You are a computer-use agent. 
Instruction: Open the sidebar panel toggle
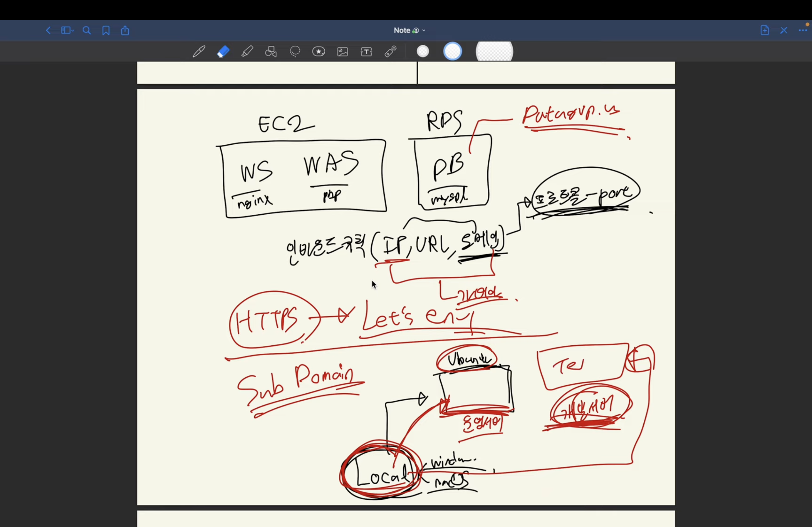67,30
